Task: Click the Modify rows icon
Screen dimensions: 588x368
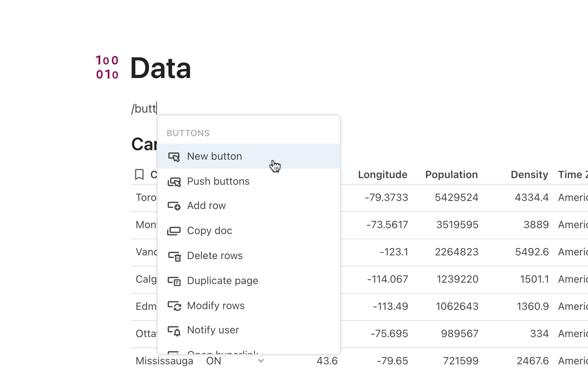Action: tap(175, 306)
